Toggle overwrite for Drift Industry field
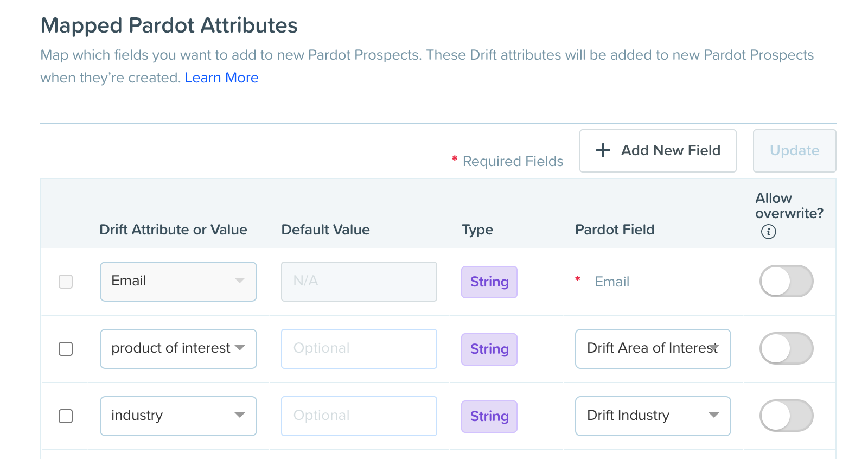The width and height of the screenshot is (868, 459). click(786, 416)
